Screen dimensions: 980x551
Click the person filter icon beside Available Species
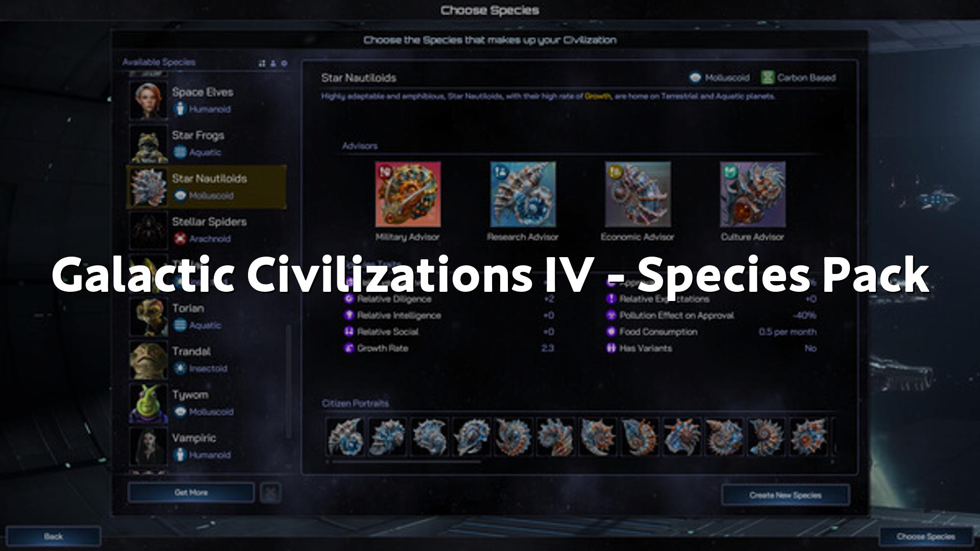point(273,63)
